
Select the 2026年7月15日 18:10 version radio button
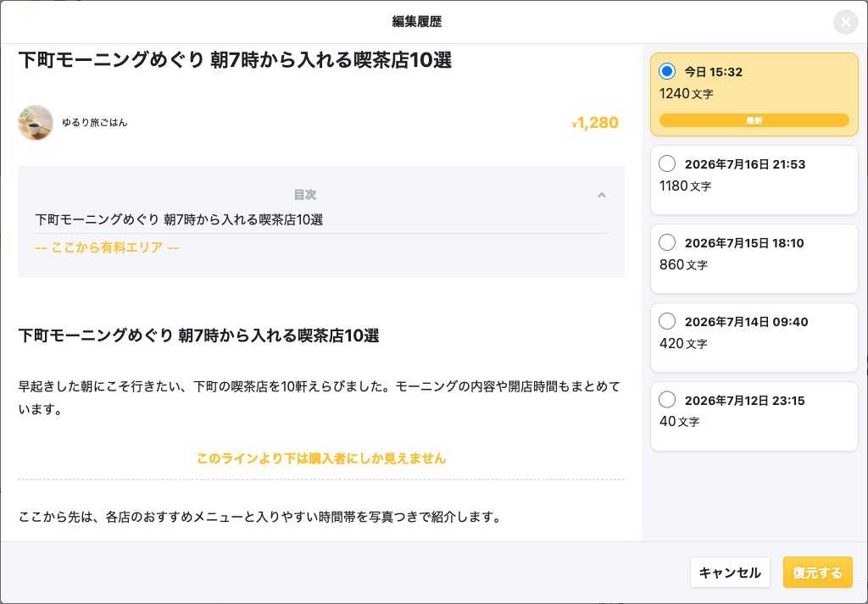click(x=667, y=242)
